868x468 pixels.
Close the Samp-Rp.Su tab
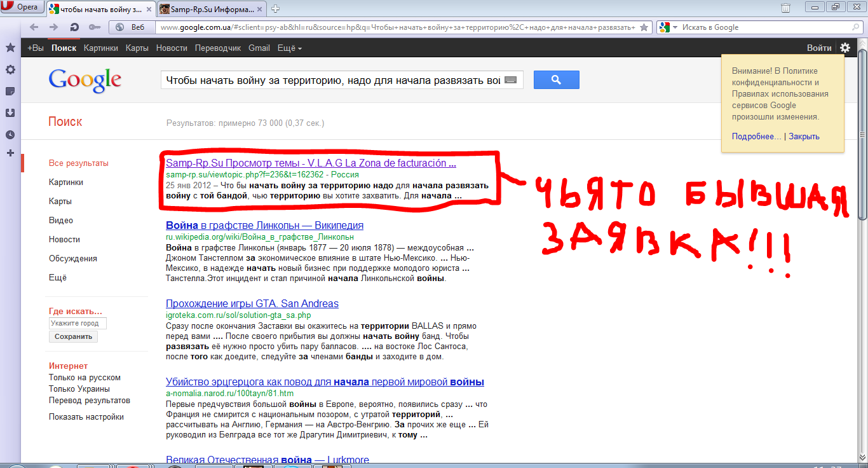click(260, 9)
